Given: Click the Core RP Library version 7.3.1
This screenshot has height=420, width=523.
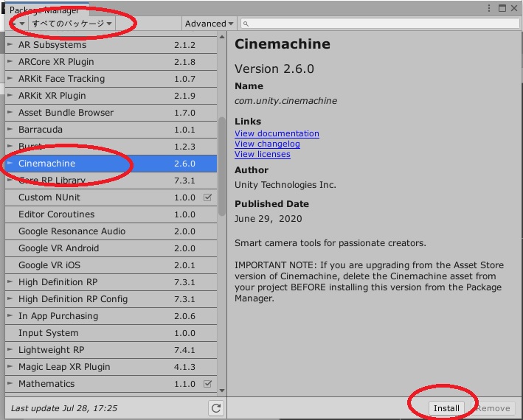Looking at the screenshot, I should click(184, 181).
